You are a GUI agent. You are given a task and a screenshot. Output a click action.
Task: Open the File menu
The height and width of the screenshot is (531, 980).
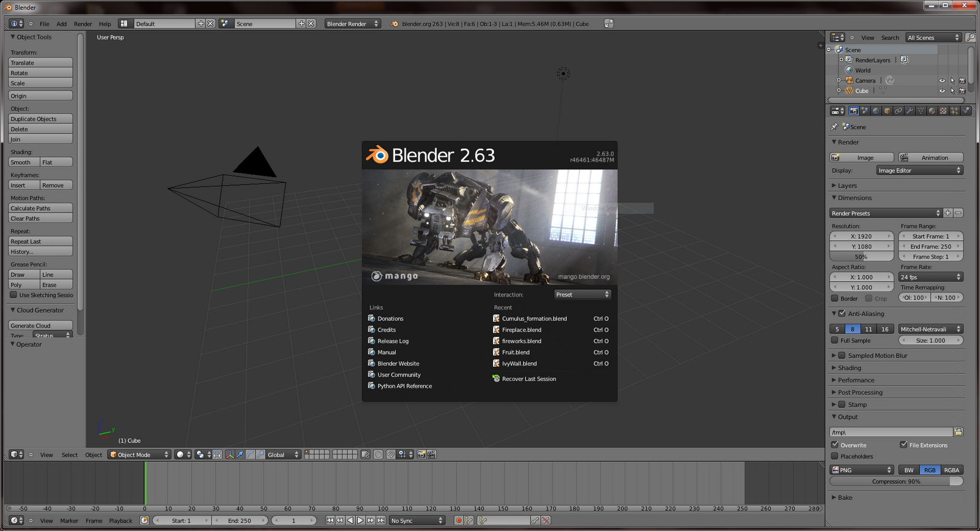(x=44, y=24)
